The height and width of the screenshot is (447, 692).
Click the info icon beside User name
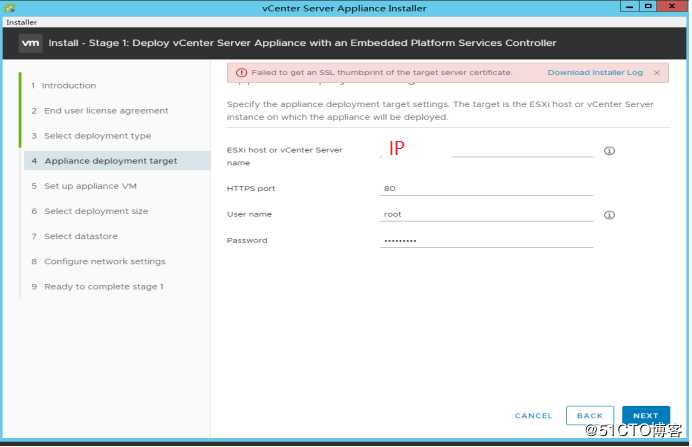coord(609,215)
